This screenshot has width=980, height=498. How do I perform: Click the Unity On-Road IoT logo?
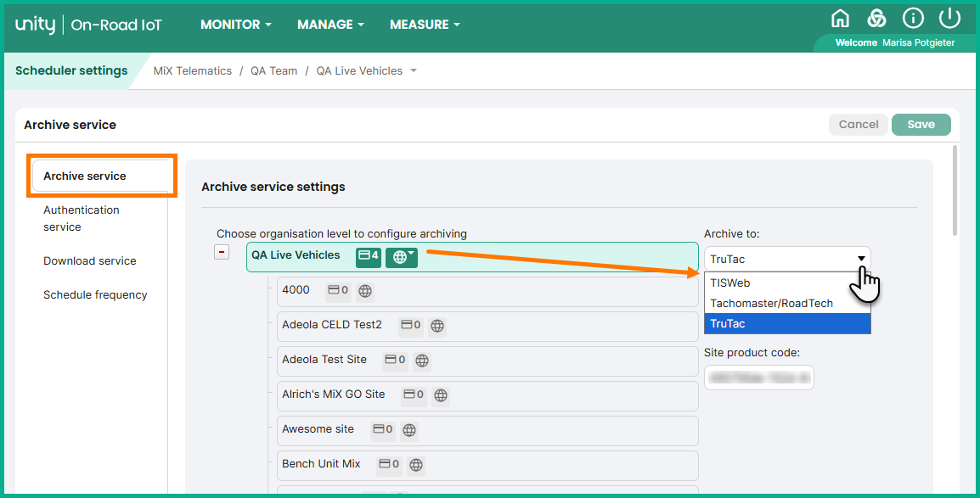pyautogui.click(x=88, y=25)
